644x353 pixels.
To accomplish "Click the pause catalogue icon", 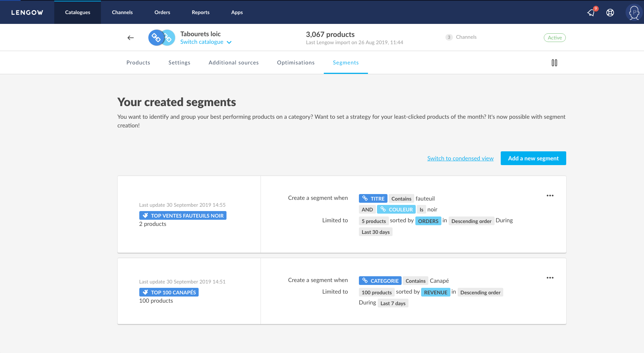I will (554, 63).
